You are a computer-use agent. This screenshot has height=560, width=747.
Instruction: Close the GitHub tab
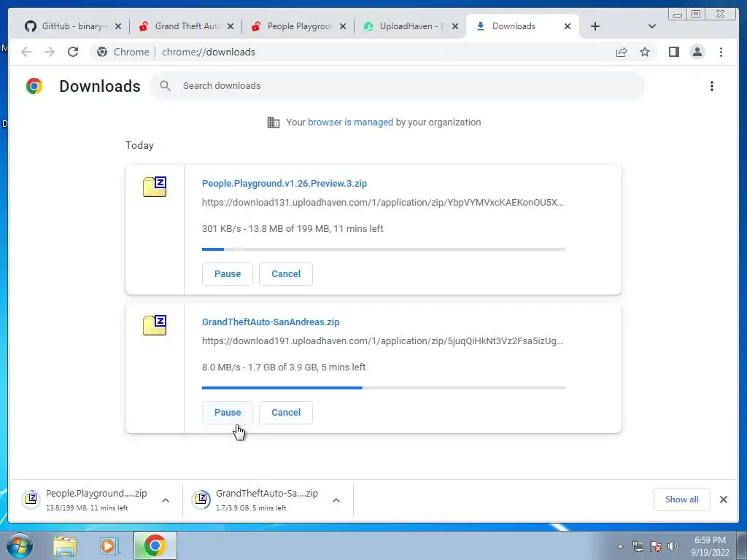(x=118, y=26)
